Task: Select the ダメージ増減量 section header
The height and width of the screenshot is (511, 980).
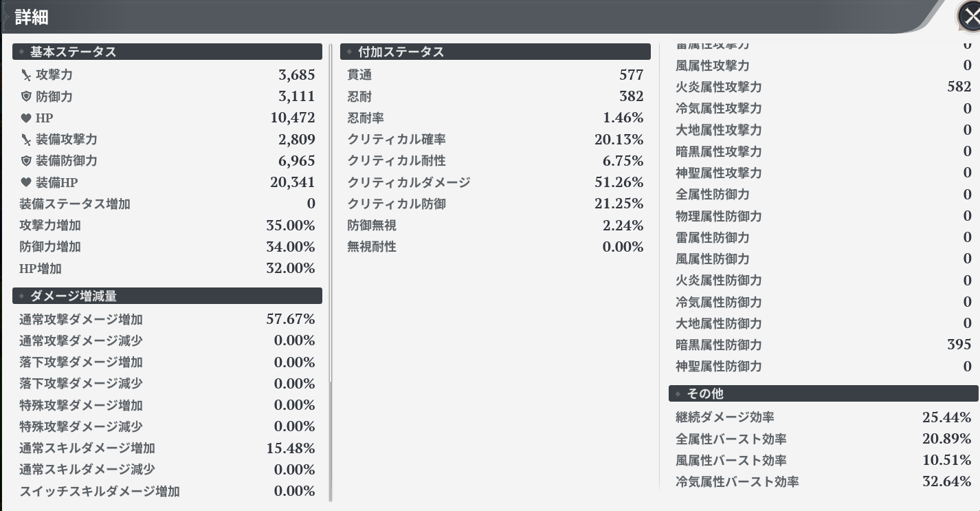Action: tap(167, 296)
